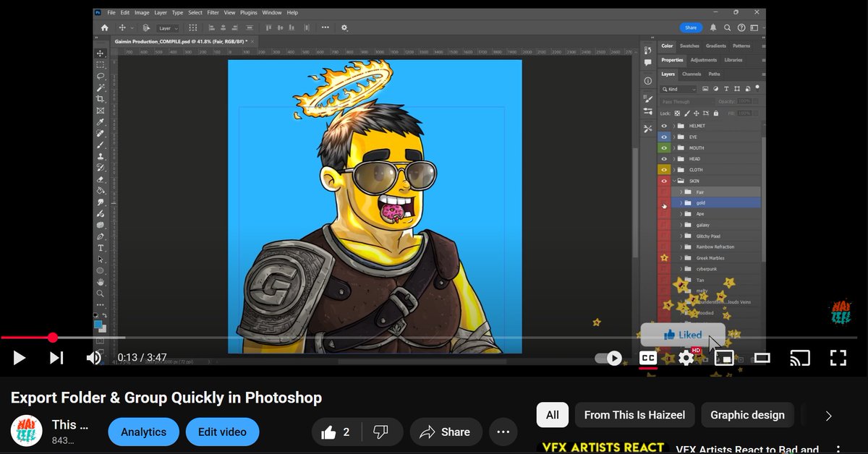Open more actions three-dot menu
Image resolution: width=868 pixels, height=454 pixels.
tap(503, 432)
